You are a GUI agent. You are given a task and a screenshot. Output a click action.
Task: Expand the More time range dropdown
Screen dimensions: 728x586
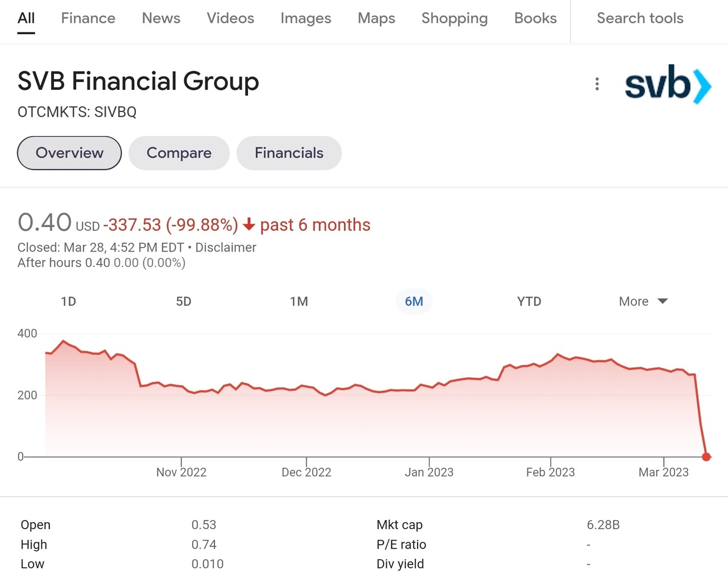(643, 302)
